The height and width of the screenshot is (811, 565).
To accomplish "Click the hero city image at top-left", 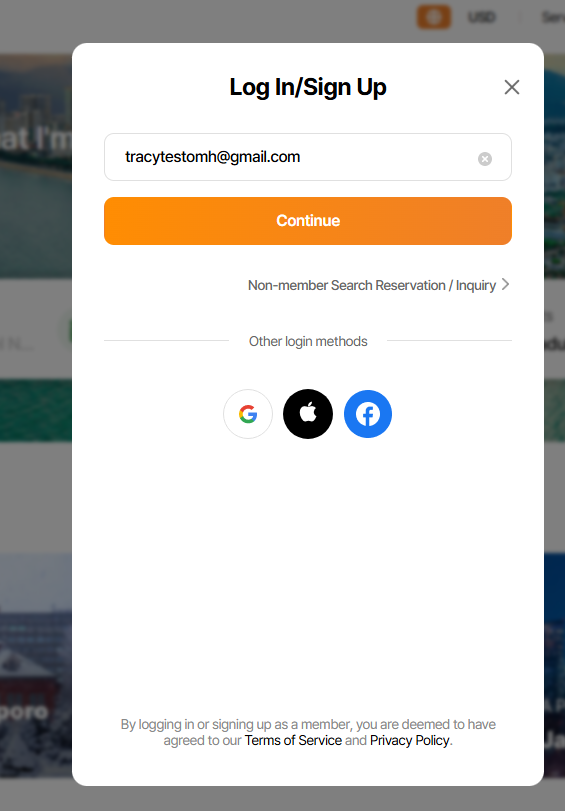I will point(36,166).
